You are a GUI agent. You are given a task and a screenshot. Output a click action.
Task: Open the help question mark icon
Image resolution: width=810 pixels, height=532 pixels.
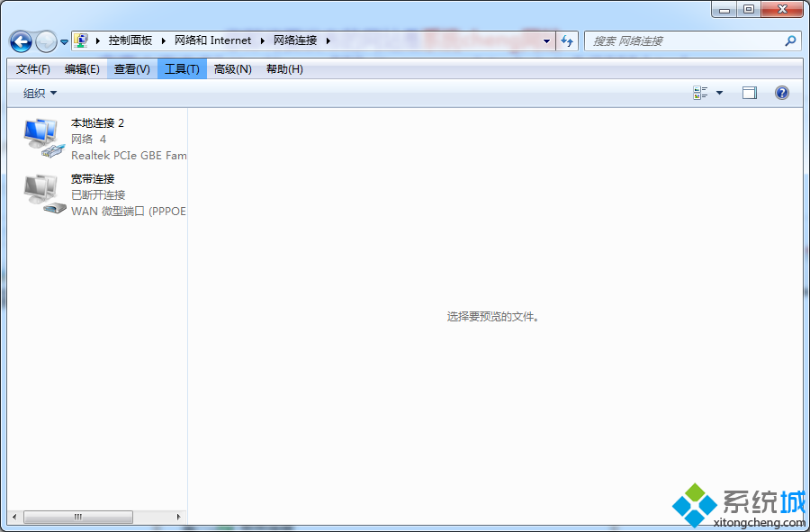[x=781, y=93]
